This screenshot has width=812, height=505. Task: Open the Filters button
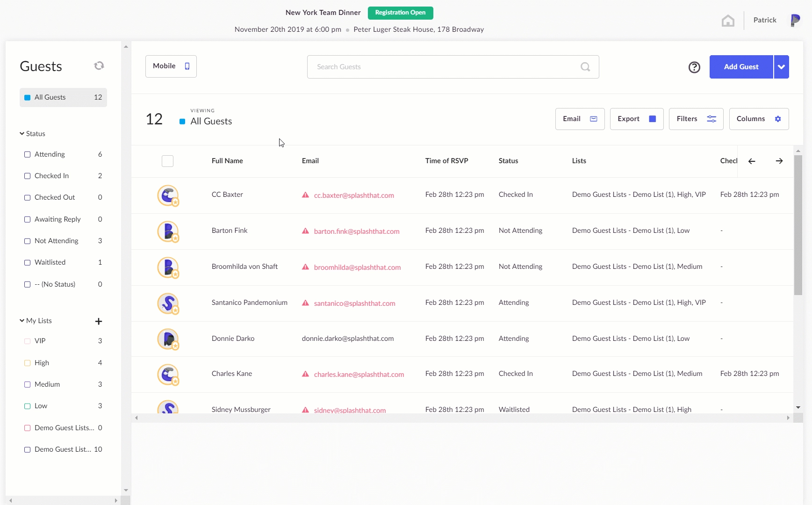tap(696, 119)
